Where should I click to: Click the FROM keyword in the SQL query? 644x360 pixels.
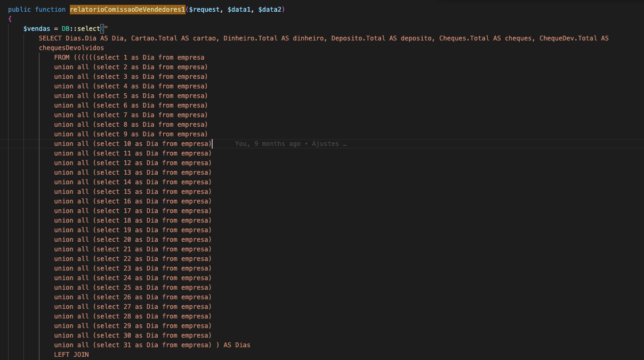pyautogui.click(x=62, y=58)
